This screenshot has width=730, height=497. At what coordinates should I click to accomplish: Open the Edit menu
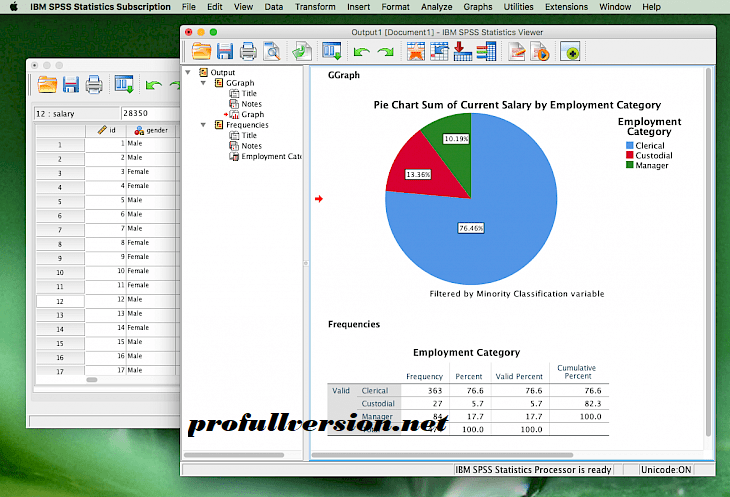[215, 7]
